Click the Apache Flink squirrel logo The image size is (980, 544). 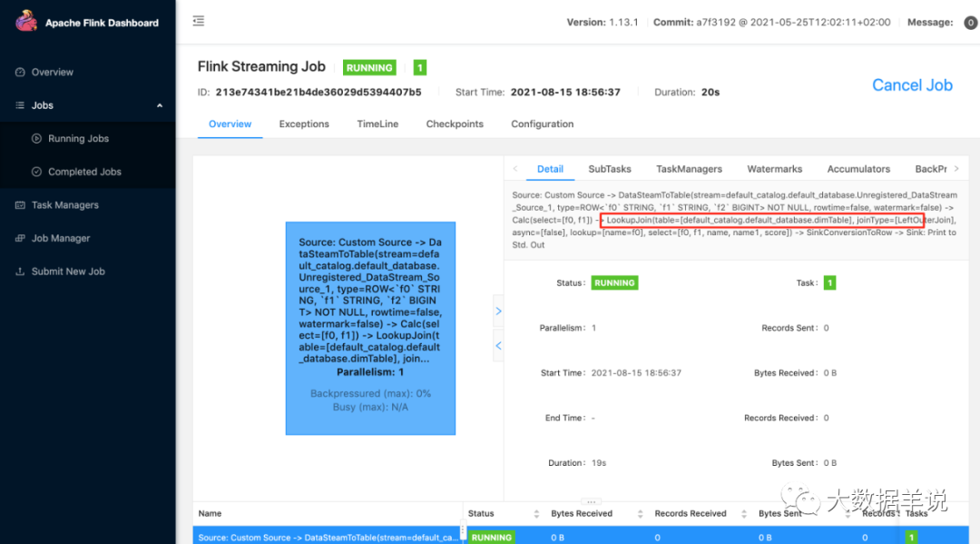[26, 21]
